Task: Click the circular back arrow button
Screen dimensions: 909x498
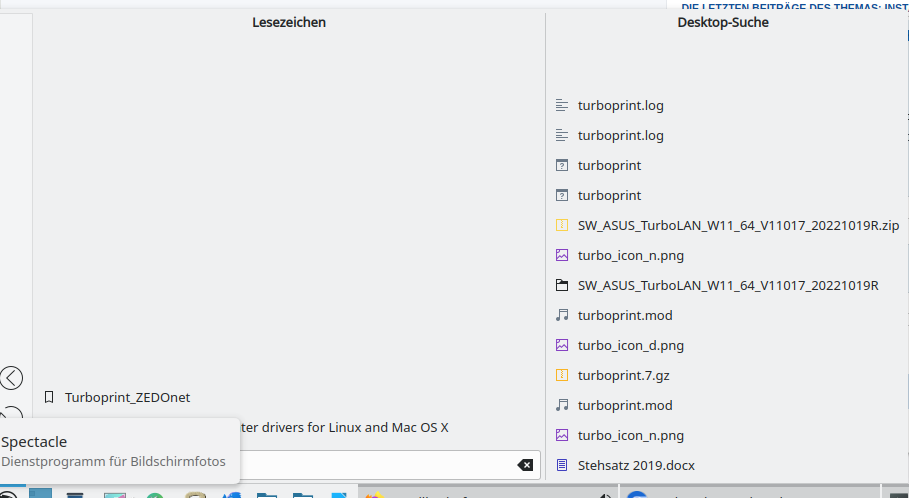Action: tap(11, 378)
